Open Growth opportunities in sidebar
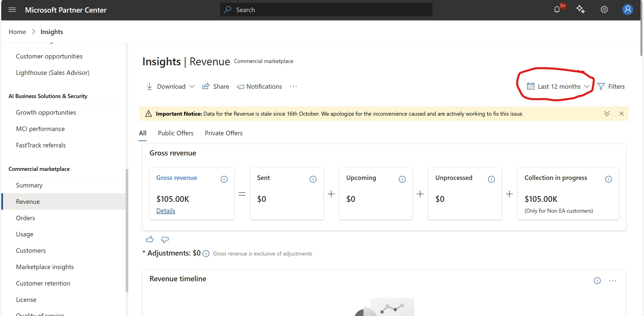Viewport: 644px width, 316px height. 46,112
